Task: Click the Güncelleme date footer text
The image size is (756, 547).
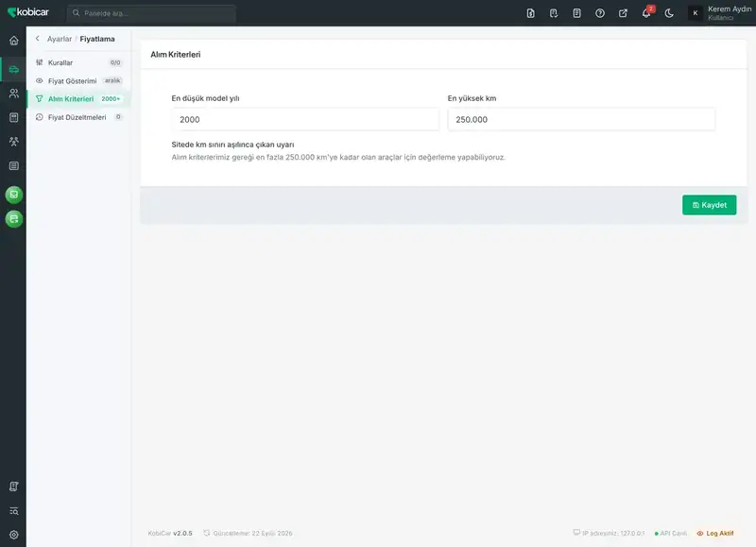Action: pos(248,533)
